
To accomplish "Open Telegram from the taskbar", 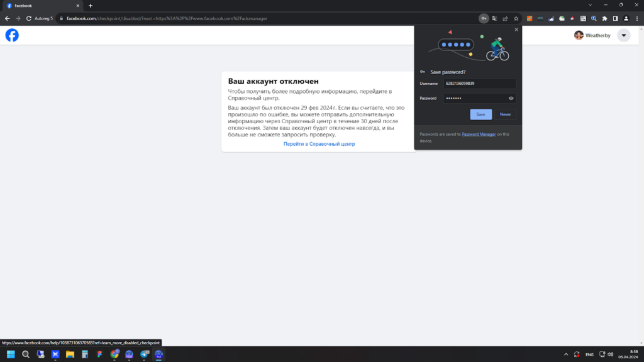I will [x=144, y=354].
